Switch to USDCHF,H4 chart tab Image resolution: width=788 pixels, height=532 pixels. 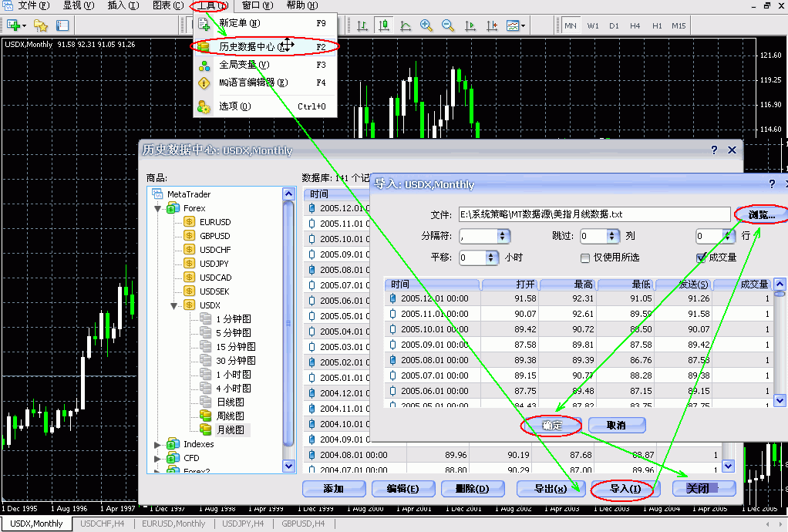tap(103, 524)
